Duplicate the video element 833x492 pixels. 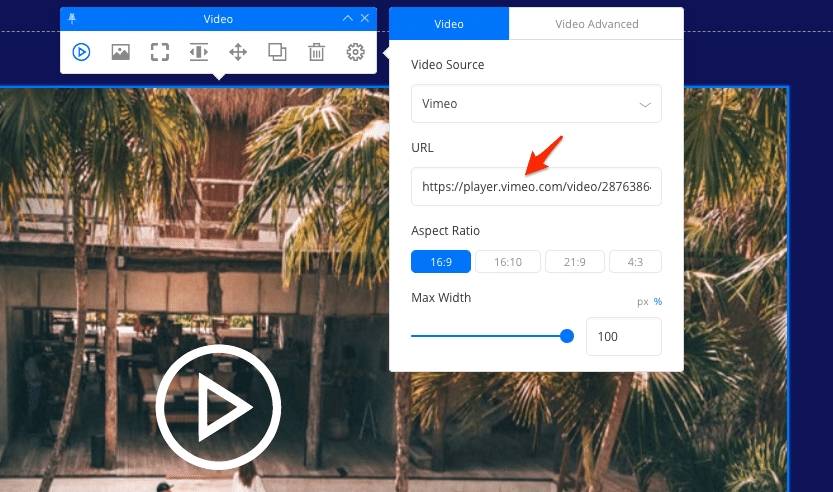point(277,52)
